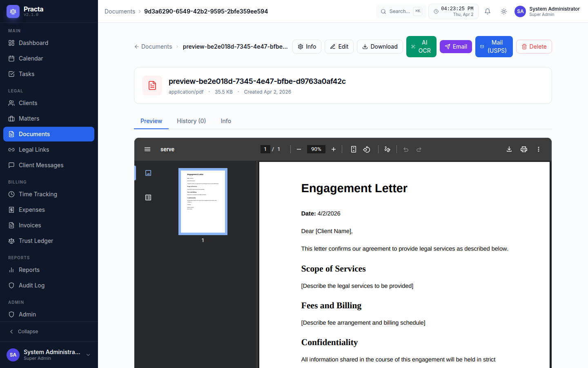Collapse the navigation sidebar
This screenshot has height=368, width=588.
22,331
